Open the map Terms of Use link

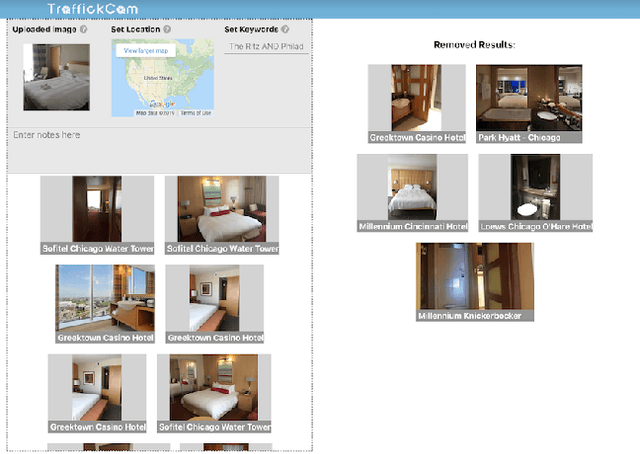coord(195,113)
